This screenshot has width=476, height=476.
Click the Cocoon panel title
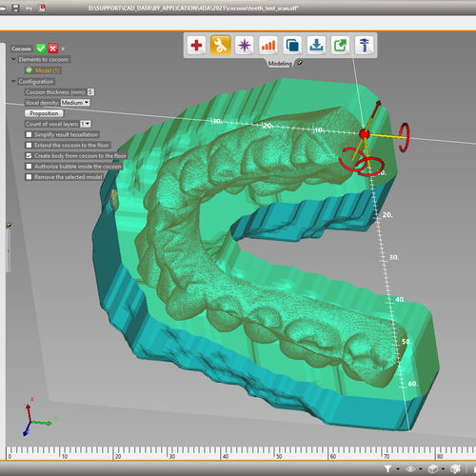pos(21,49)
